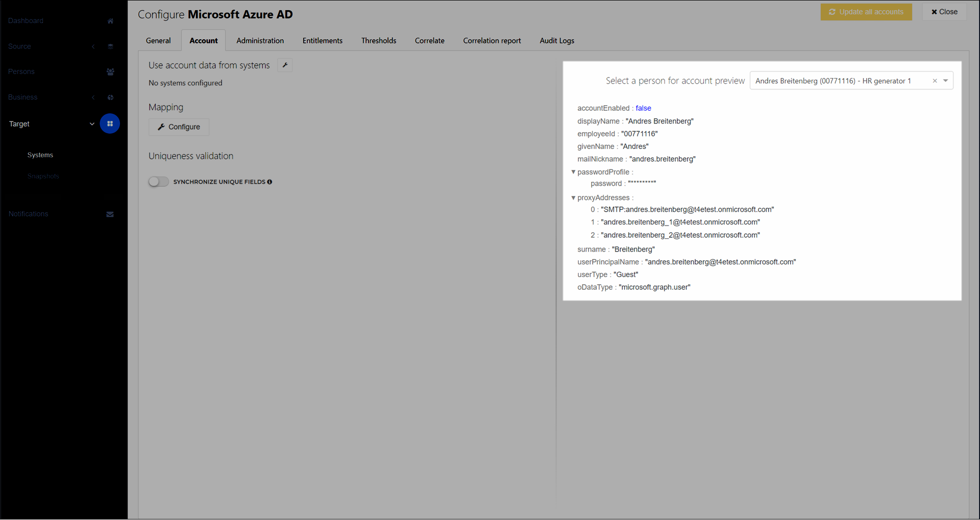The width and height of the screenshot is (980, 520).
Task: Click the info icon after Synchronize unique fields
Action: [269, 182]
